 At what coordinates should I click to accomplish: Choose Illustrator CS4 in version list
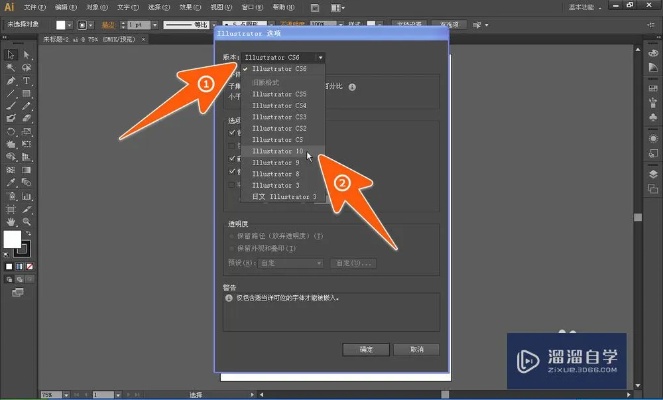[x=279, y=105]
